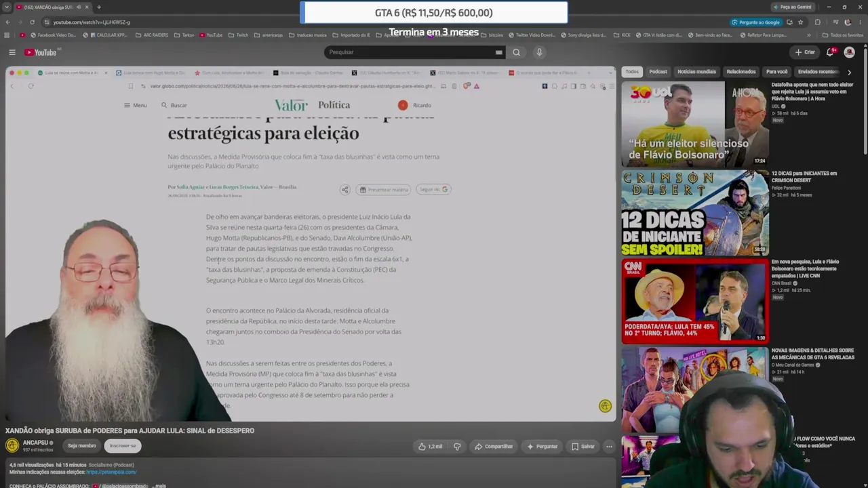Dislike the video with thumbs down
Viewport: 868px width, 488px height.
(457, 447)
